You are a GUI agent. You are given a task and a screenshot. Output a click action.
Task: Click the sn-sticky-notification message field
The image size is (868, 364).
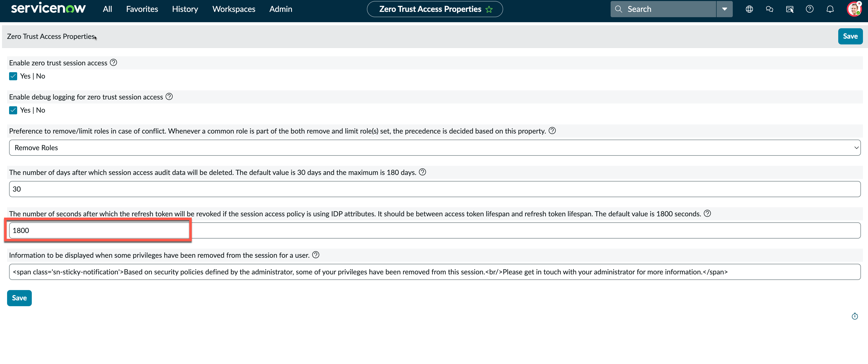pos(435,272)
